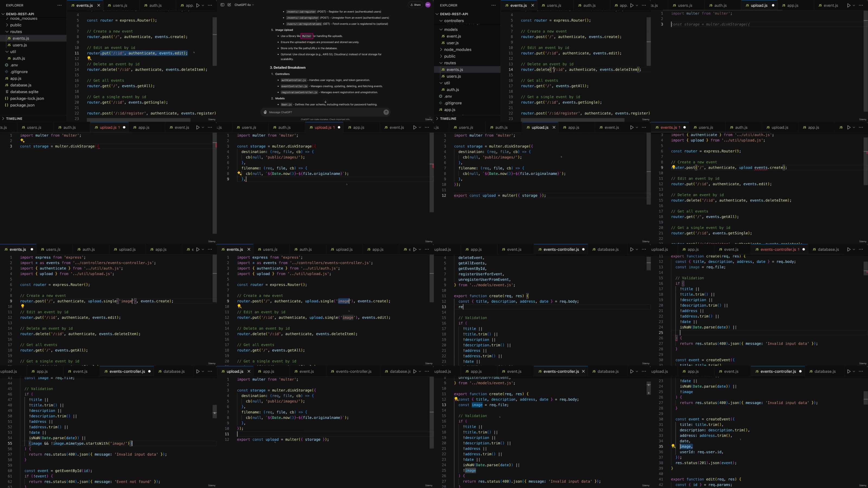Click the paperclip attach icon in the message box
The width and height of the screenshot is (868, 488).
tap(265, 112)
